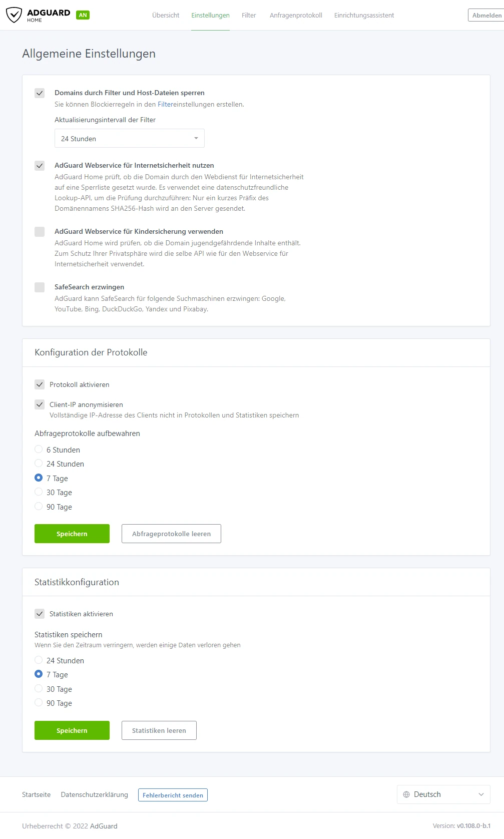Save the Konfiguration der Protokolle section
Screen dimensions: 504x839
(72, 534)
